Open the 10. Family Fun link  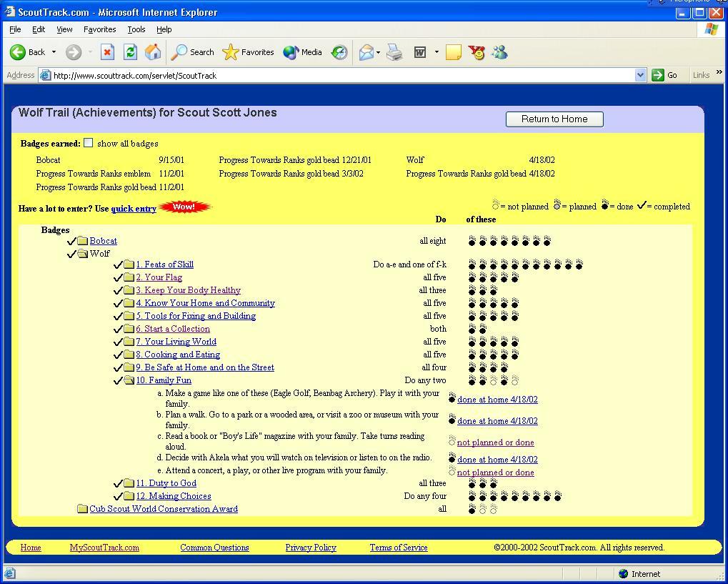click(164, 380)
